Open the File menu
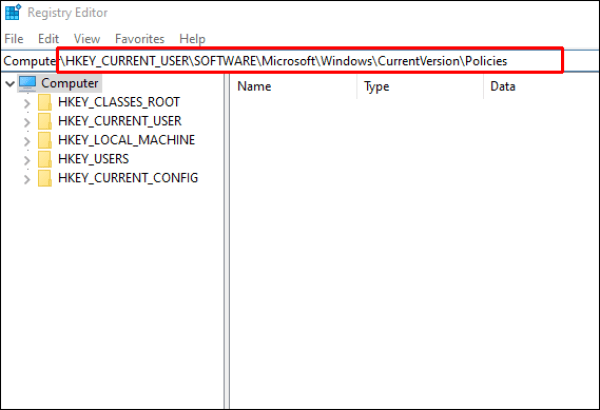600x410 pixels. point(14,39)
